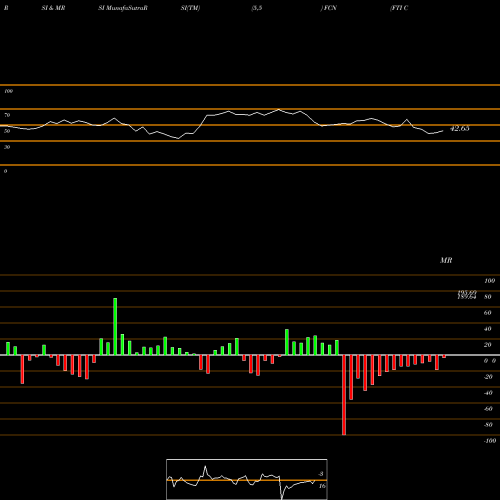Click the '(FTI C' company name text
The width and height of the screenshot is (500, 500).
point(399,8)
